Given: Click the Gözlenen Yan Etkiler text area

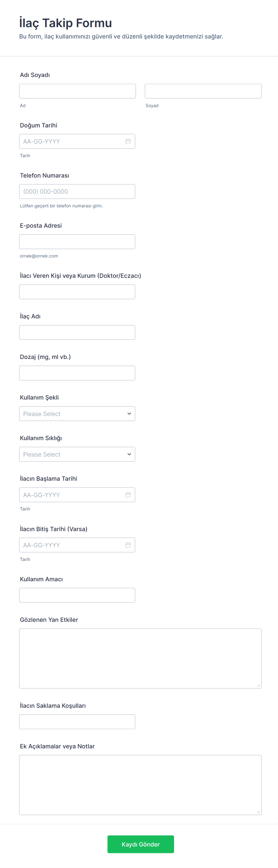Looking at the screenshot, I should point(140,658).
